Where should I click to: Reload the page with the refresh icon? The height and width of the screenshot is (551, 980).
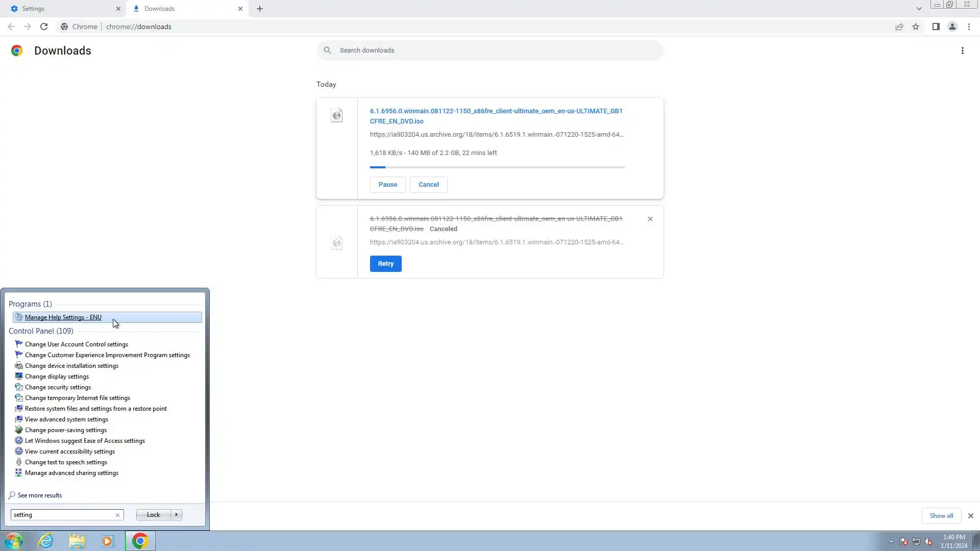point(44,27)
